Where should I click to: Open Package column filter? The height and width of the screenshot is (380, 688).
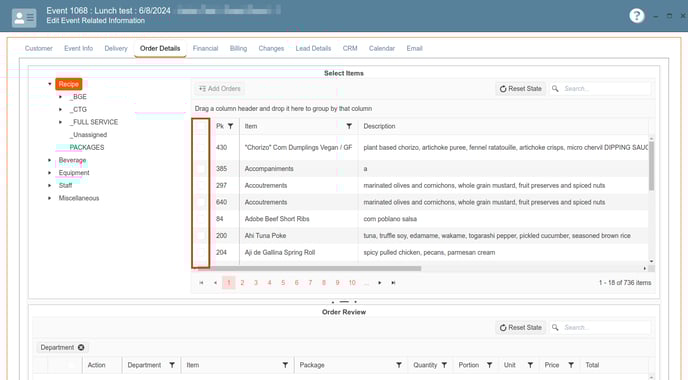coord(399,365)
